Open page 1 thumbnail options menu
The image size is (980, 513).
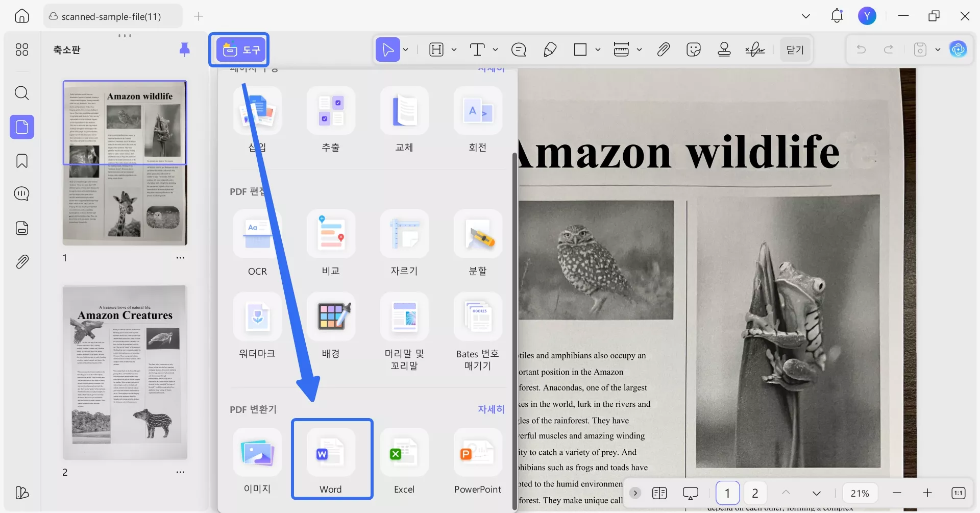[x=180, y=258]
